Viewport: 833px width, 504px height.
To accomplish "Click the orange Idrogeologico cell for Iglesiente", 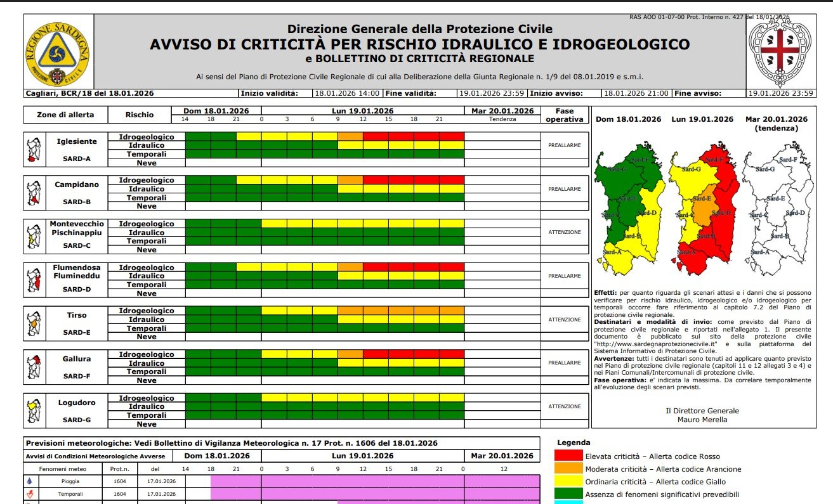I will coord(350,136).
